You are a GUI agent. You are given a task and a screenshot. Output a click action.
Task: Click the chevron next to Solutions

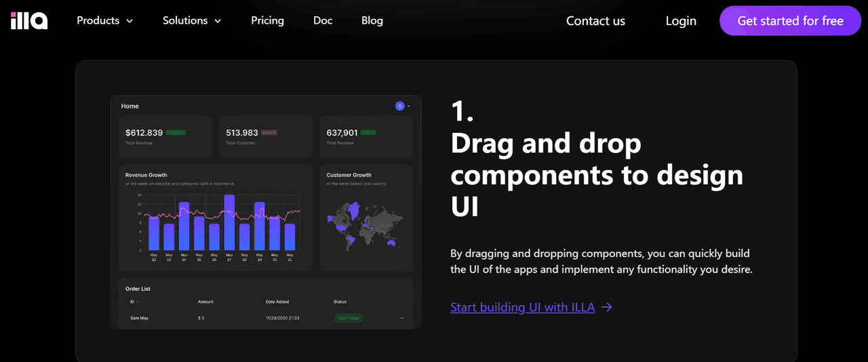coord(218,21)
